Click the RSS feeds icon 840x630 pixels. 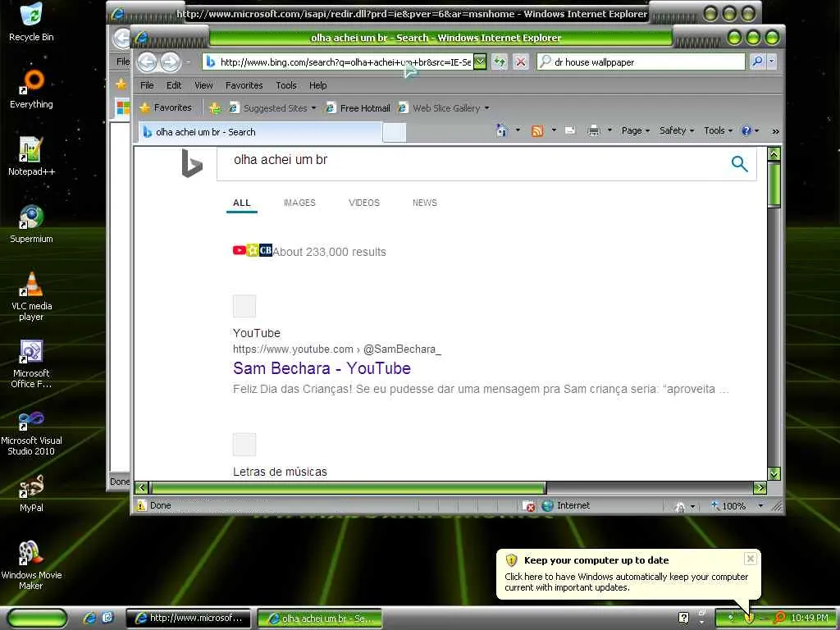pyautogui.click(x=536, y=130)
